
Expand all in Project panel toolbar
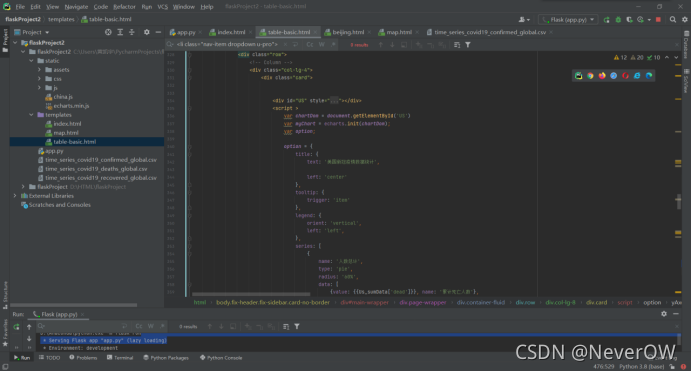pos(120,32)
